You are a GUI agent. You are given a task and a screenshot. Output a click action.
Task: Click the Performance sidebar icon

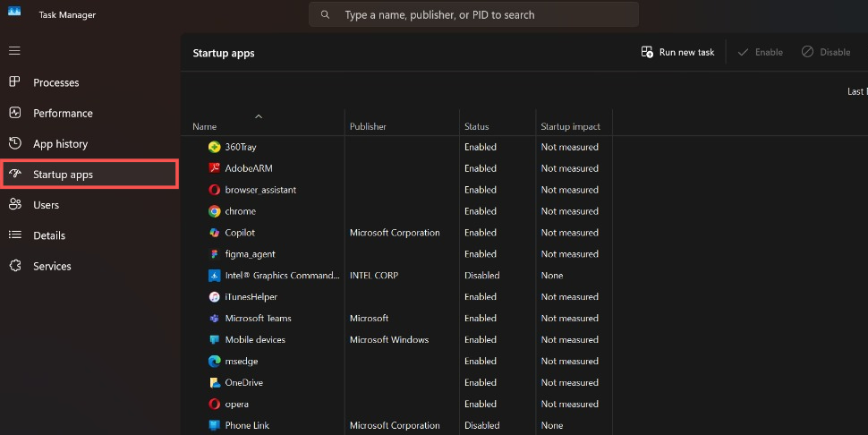pos(15,113)
